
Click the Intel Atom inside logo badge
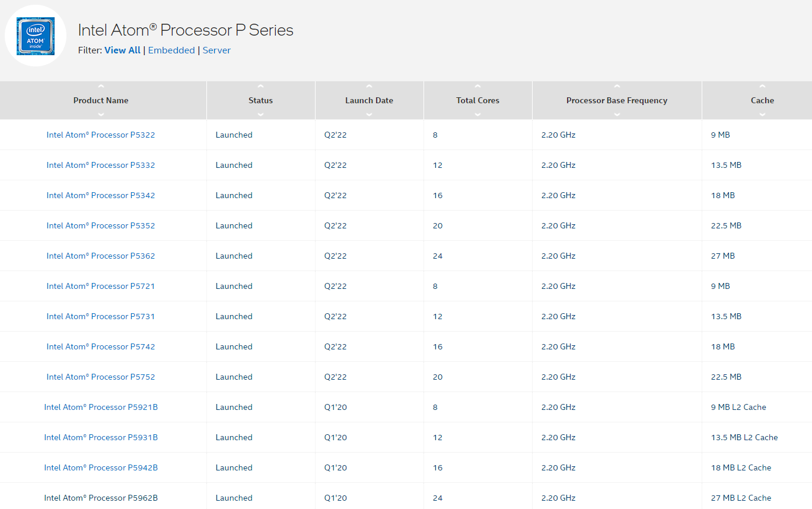[x=36, y=36]
